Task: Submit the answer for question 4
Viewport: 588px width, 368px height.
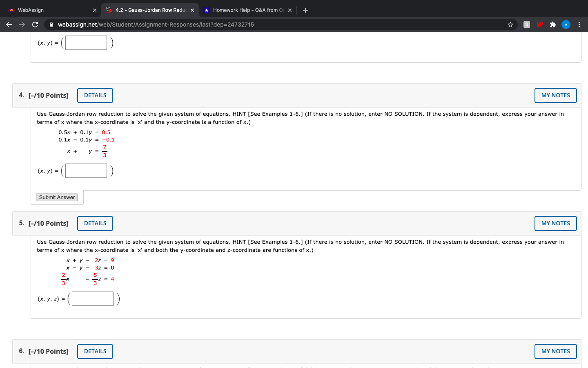Action: pos(57,197)
